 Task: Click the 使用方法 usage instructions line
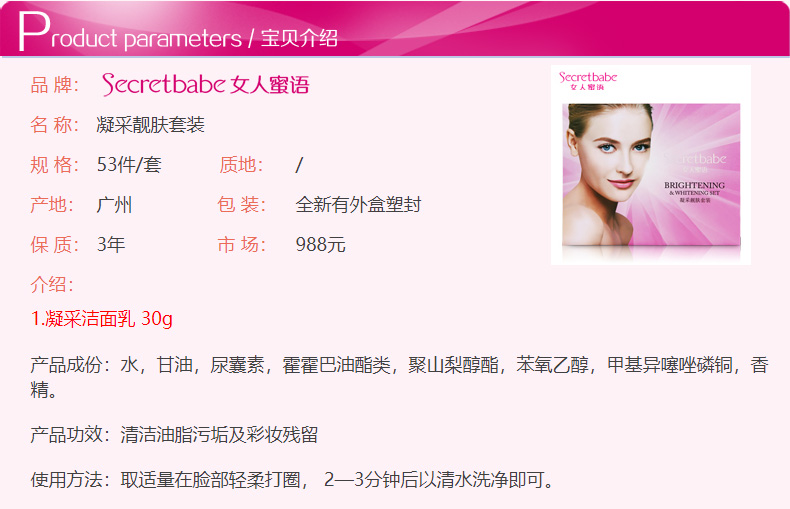click(x=291, y=480)
